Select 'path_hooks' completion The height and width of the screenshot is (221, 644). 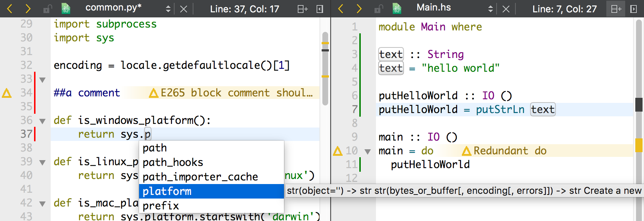pos(212,162)
